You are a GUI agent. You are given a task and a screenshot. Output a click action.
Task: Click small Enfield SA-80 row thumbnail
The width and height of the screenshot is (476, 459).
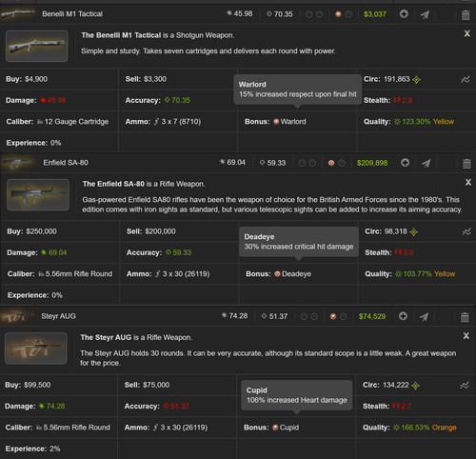(17, 163)
